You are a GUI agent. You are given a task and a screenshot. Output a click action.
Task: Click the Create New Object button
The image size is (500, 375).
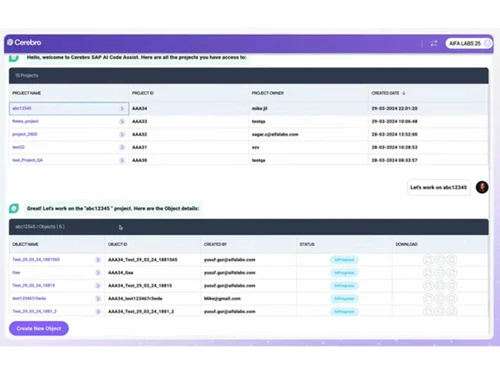point(39,328)
